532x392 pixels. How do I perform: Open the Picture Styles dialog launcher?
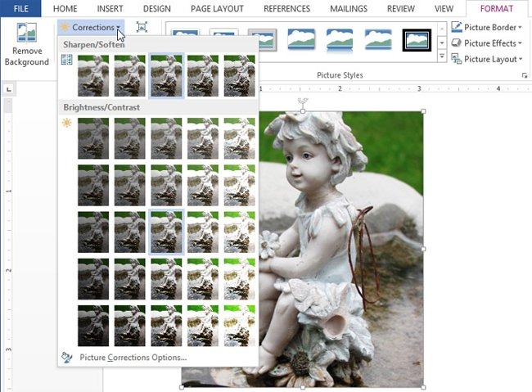pyautogui.click(x=524, y=75)
